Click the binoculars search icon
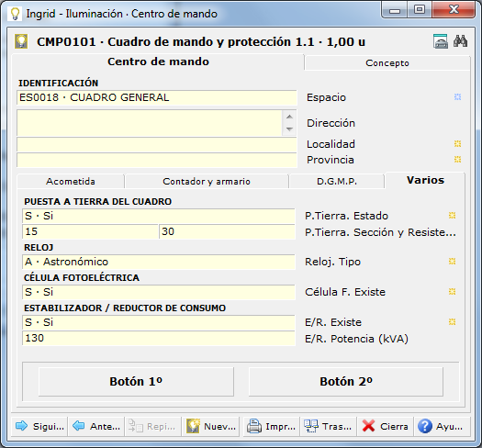 click(460, 41)
